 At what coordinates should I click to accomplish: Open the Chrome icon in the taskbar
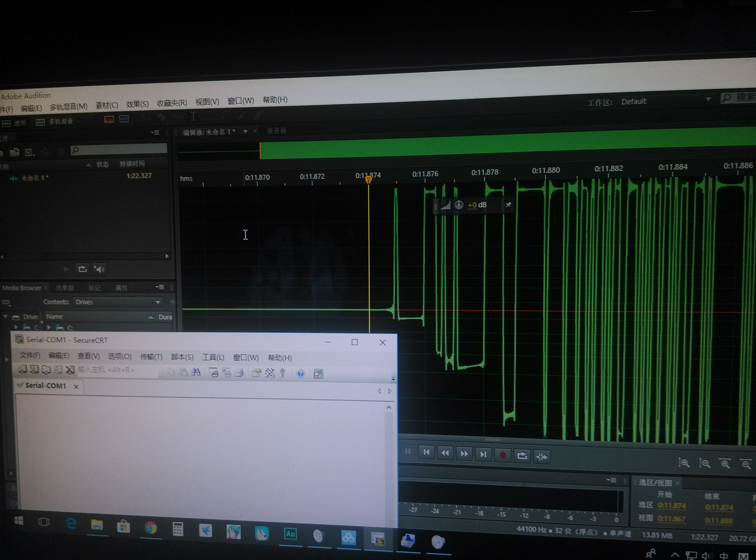(150, 528)
